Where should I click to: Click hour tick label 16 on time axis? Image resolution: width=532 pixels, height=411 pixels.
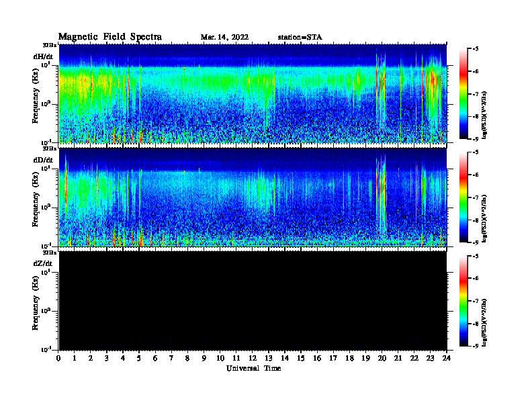tap(317, 358)
